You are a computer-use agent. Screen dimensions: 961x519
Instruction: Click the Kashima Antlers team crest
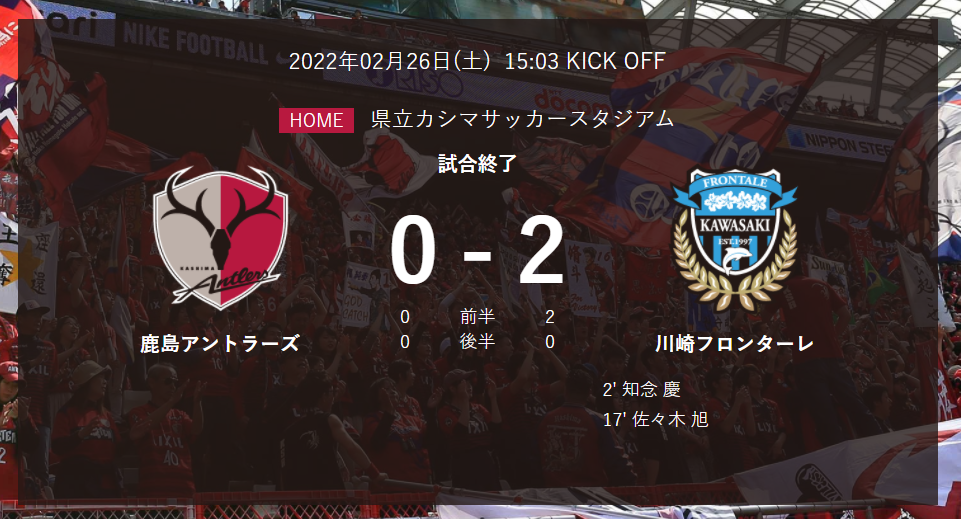(x=220, y=238)
